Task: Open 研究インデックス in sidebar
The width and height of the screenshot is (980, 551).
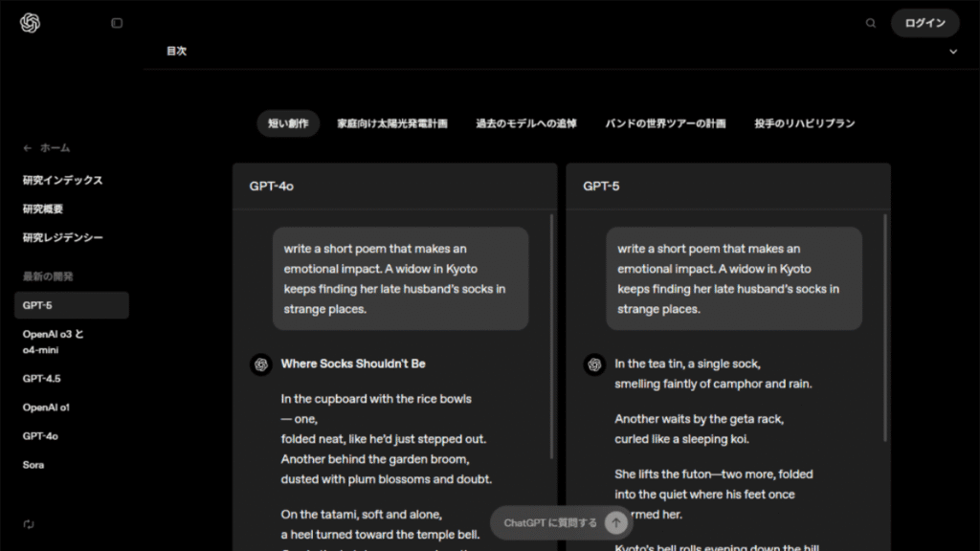Action: click(62, 181)
